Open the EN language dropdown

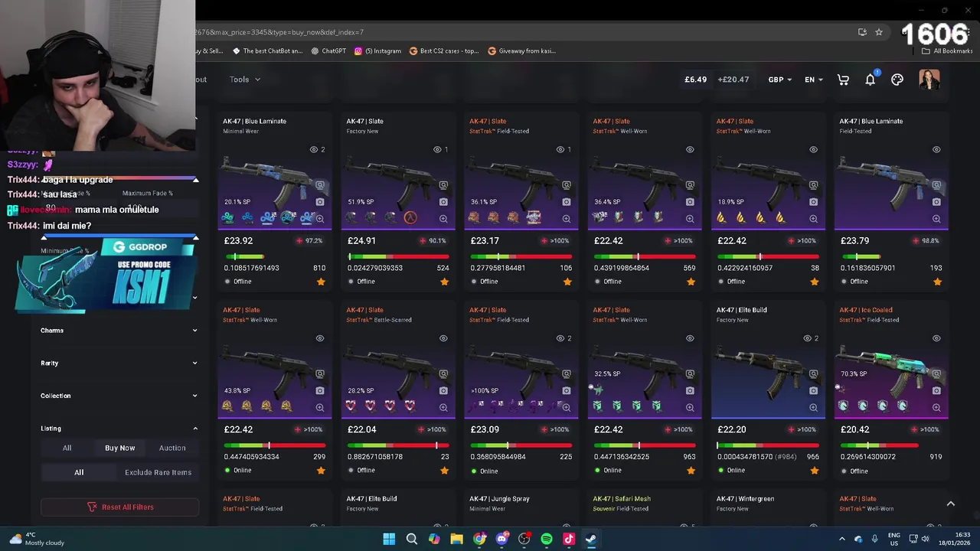click(814, 80)
